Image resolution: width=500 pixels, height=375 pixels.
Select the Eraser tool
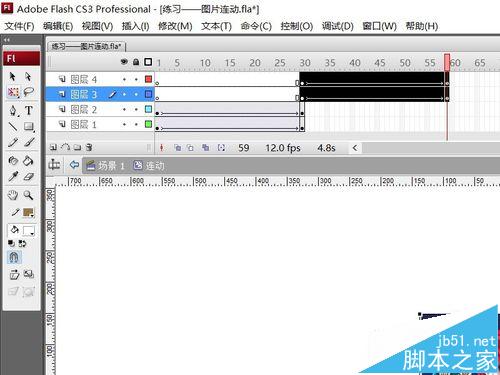pyautogui.click(x=29, y=176)
